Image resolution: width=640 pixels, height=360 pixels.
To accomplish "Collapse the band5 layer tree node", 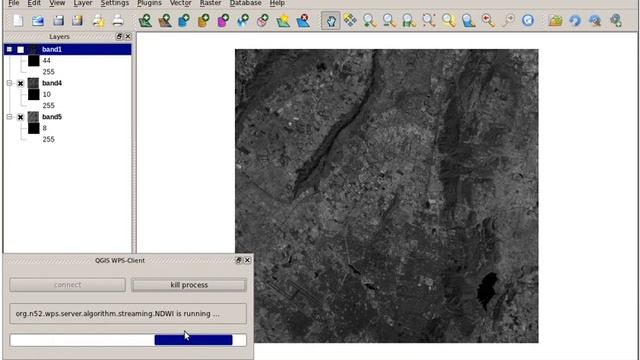I will [9, 117].
